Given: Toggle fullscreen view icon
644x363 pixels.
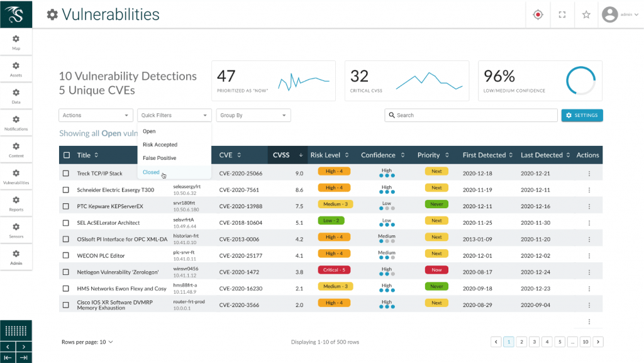Looking at the screenshot, I should (562, 14).
